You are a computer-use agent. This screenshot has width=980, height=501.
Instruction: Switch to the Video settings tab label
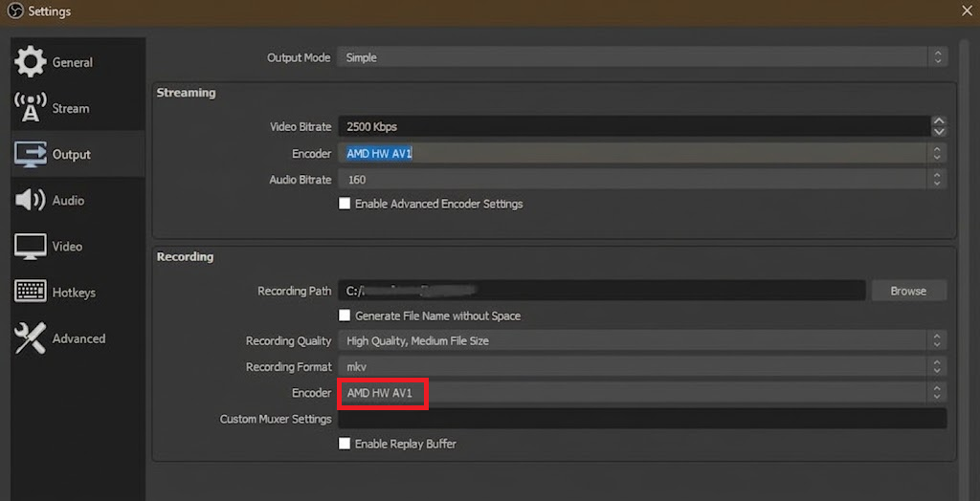(67, 246)
